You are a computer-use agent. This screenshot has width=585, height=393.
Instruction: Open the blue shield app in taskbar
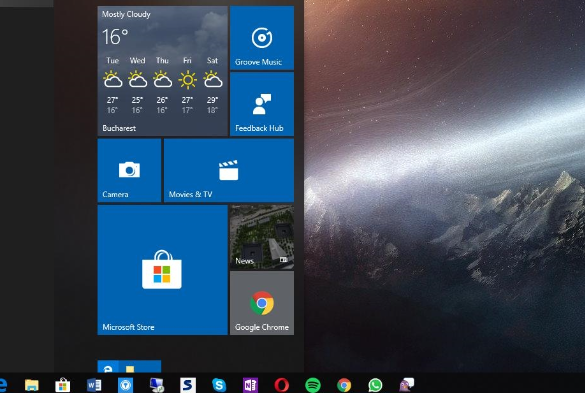tap(125, 385)
